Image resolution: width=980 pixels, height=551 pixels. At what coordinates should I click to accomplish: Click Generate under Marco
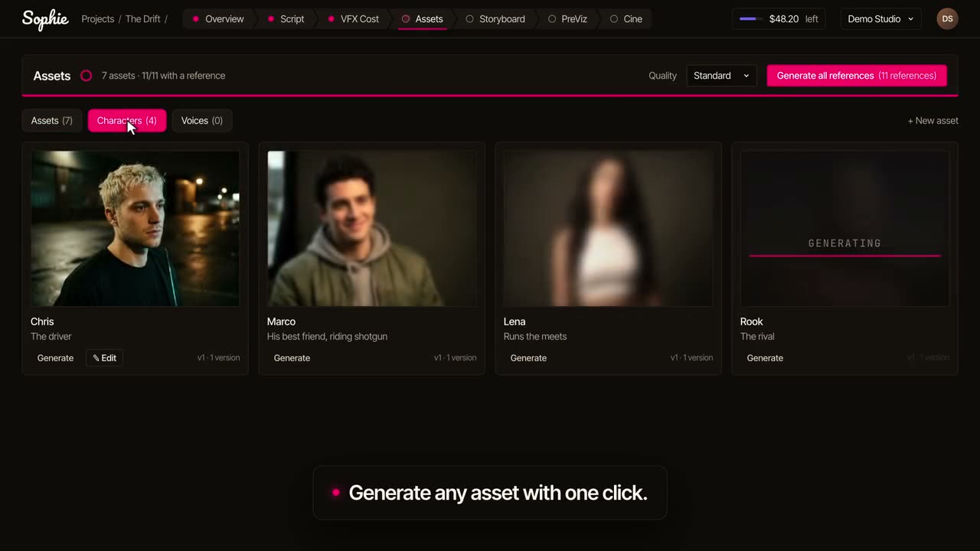coord(292,358)
